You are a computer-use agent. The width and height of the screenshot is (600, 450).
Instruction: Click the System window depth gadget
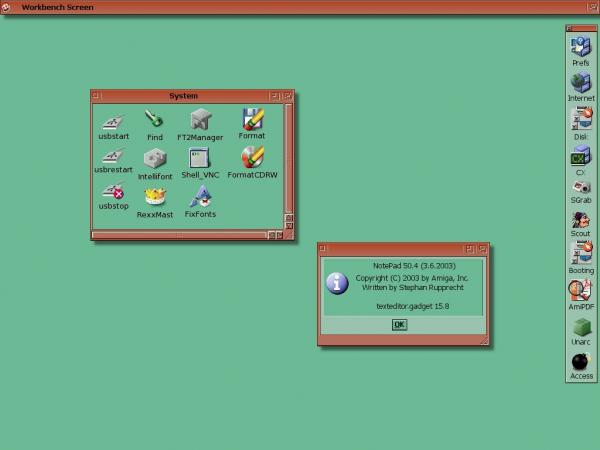click(288, 96)
